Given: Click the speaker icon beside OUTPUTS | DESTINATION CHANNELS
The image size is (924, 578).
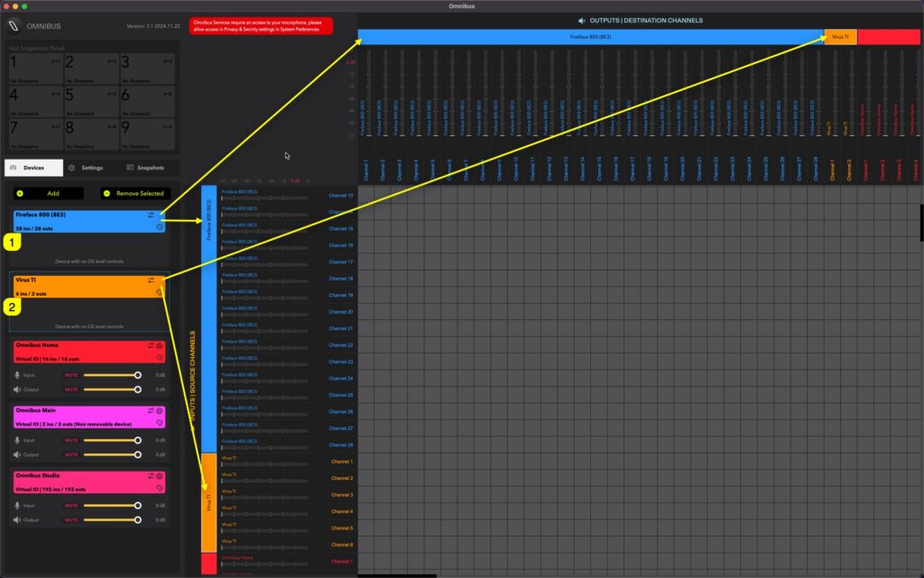Looking at the screenshot, I should [x=581, y=20].
